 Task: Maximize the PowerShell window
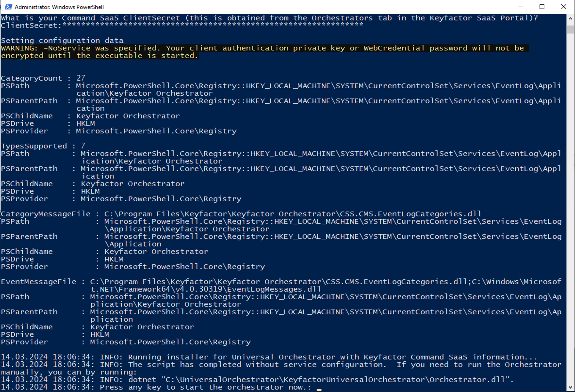[542, 7]
